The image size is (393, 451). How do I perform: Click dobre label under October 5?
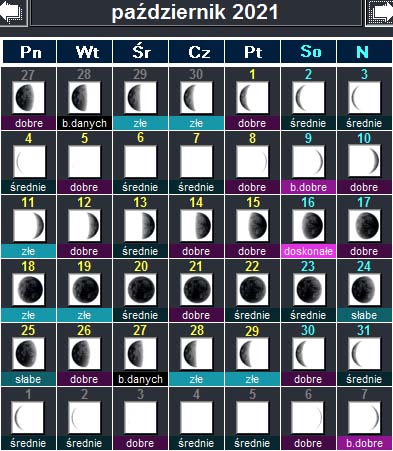click(84, 187)
